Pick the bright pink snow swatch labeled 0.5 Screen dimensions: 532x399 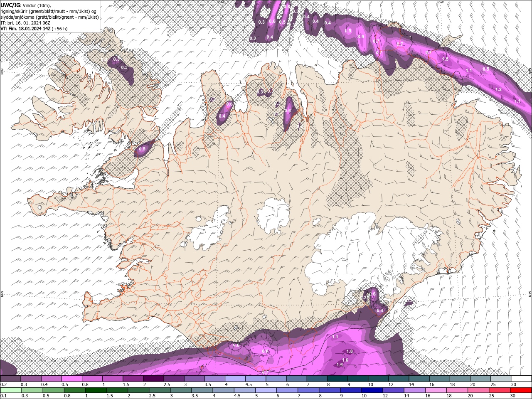pos(71,379)
